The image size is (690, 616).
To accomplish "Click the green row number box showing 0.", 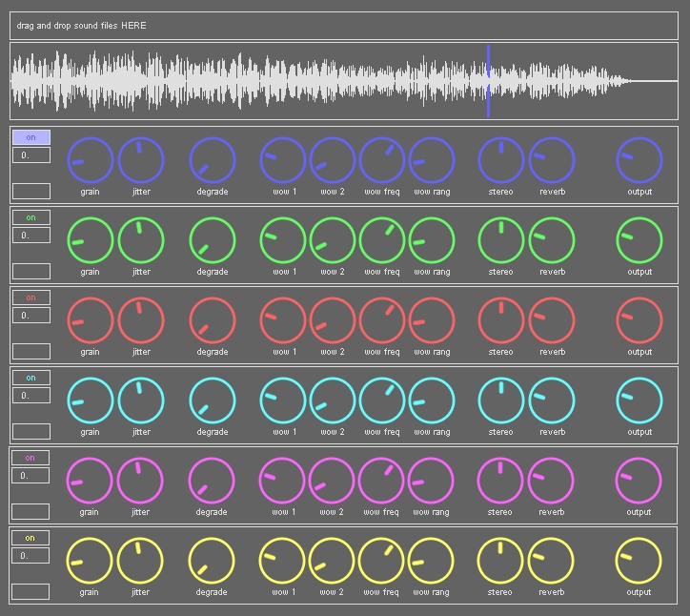I will point(31,236).
